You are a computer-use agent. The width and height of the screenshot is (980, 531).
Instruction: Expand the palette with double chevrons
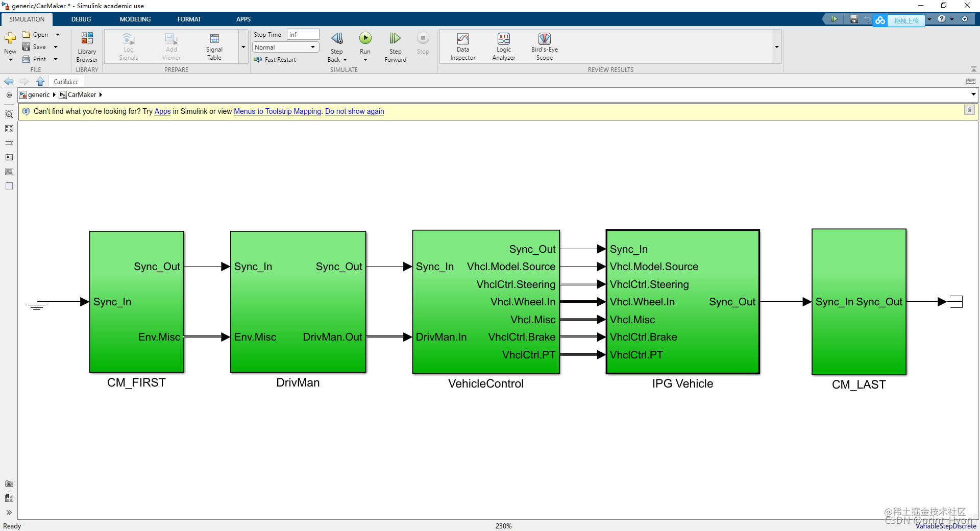click(x=9, y=512)
